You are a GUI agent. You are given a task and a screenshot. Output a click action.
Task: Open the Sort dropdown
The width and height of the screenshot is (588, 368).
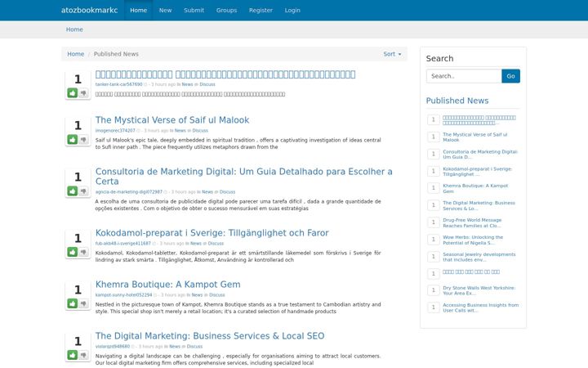[x=392, y=54]
